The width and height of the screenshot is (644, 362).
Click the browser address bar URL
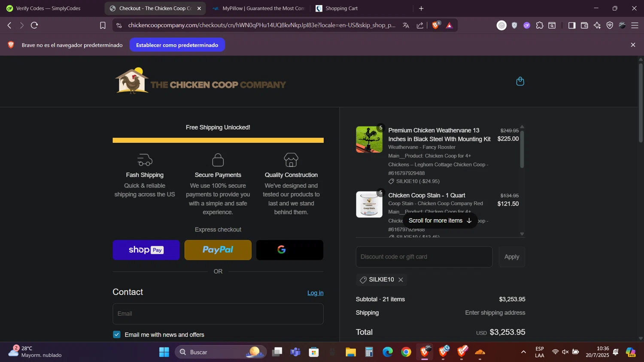(261, 25)
